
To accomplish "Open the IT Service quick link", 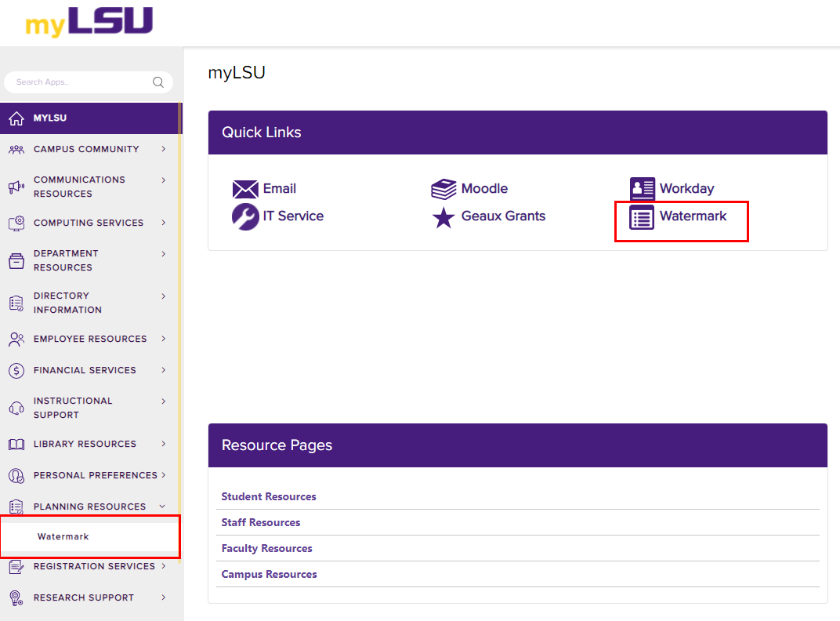I will 293,216.
